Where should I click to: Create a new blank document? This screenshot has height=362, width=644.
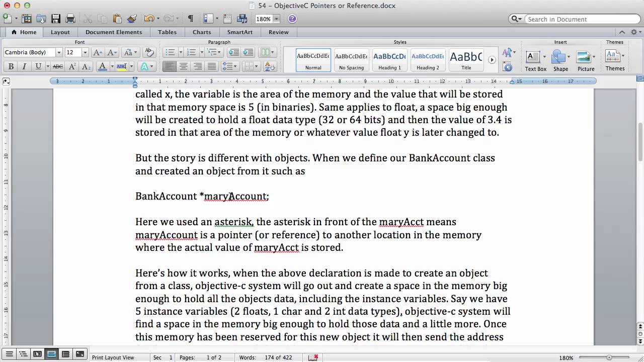(7, 19)
